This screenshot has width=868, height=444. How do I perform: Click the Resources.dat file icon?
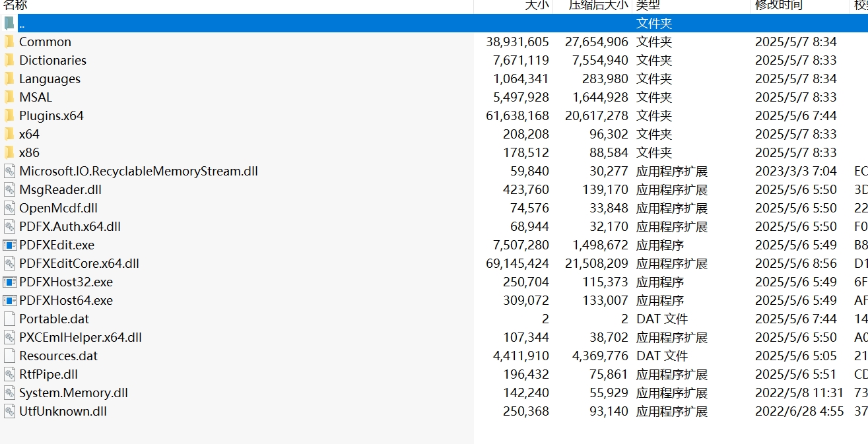(x=9, y=356)
